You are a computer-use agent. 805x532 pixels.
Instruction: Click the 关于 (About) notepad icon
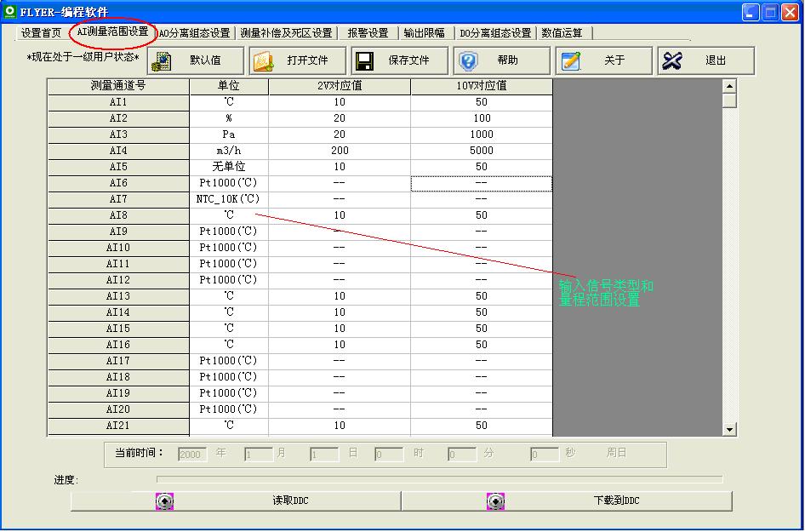click(571, 61)
